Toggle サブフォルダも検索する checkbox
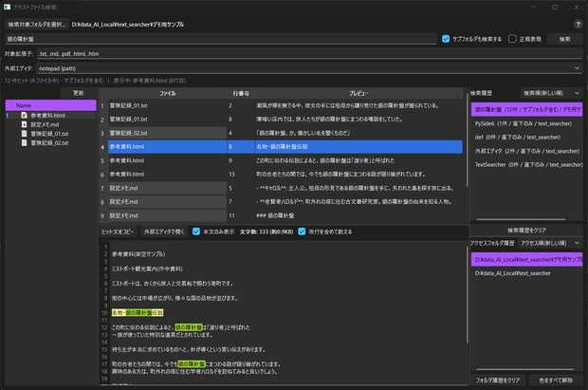588x390 pixels. (x=446, y=39)
